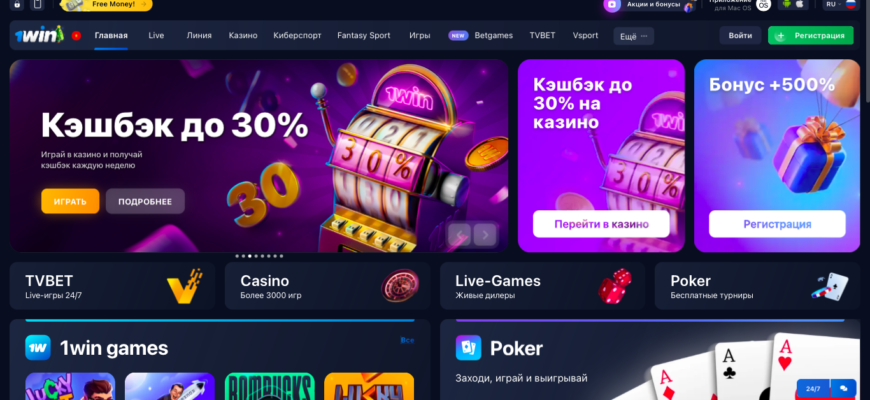Expand the Ещё more menu
This screenshot has width=870, height=400.
634,36
